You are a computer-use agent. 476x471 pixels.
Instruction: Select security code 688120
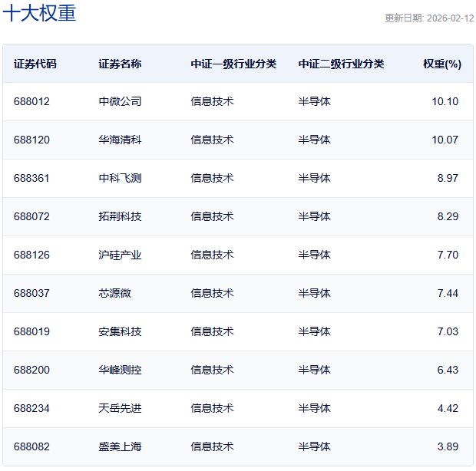point(31,140)
